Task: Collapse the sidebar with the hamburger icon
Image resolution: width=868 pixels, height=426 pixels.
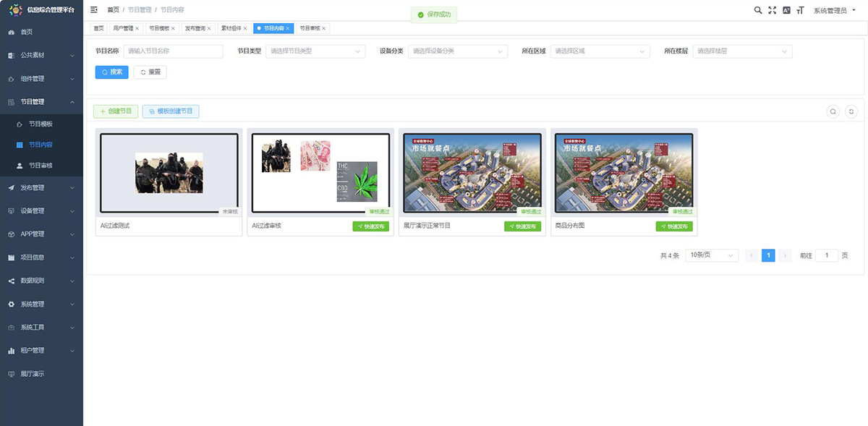Action: click(94, 10)
